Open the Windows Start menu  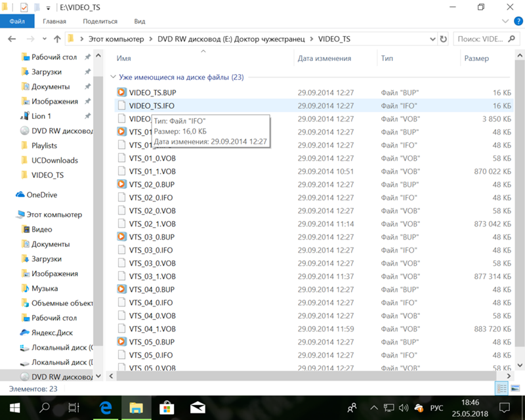coord(15,408)
